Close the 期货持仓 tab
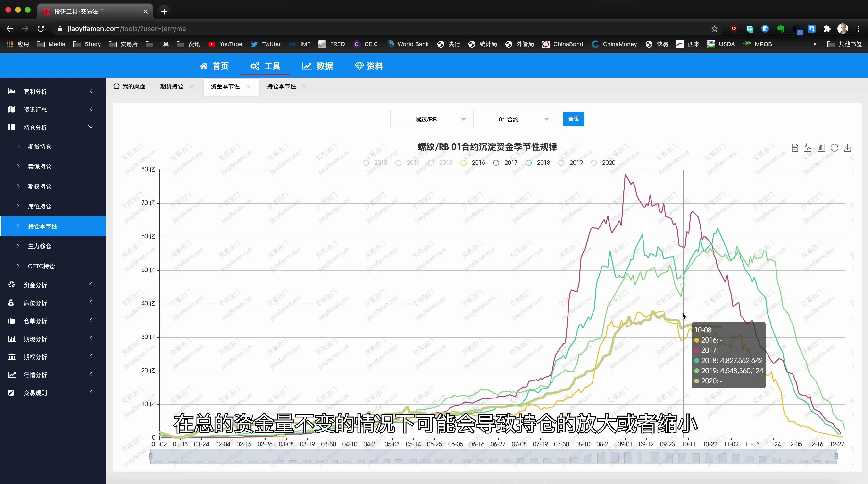 tap(192, 86)
